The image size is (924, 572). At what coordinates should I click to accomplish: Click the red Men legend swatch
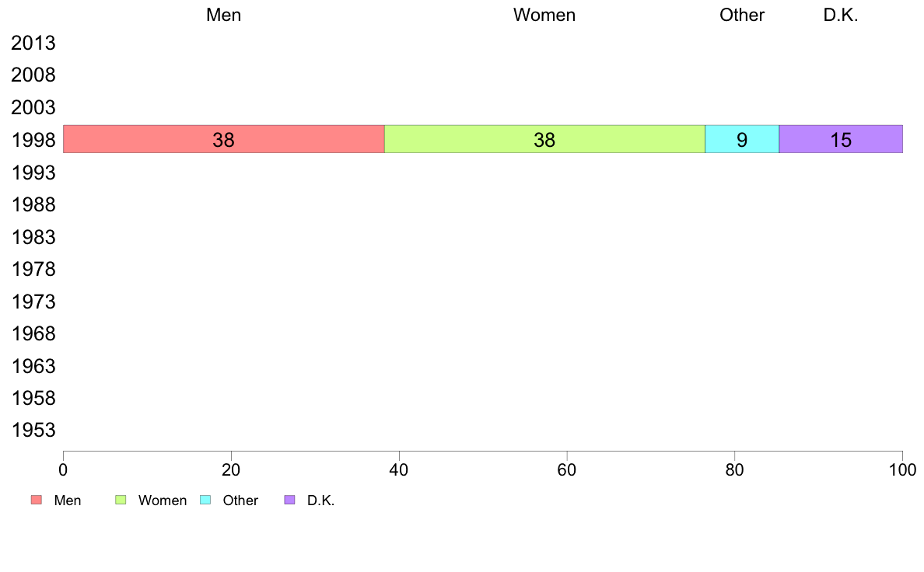37,500
